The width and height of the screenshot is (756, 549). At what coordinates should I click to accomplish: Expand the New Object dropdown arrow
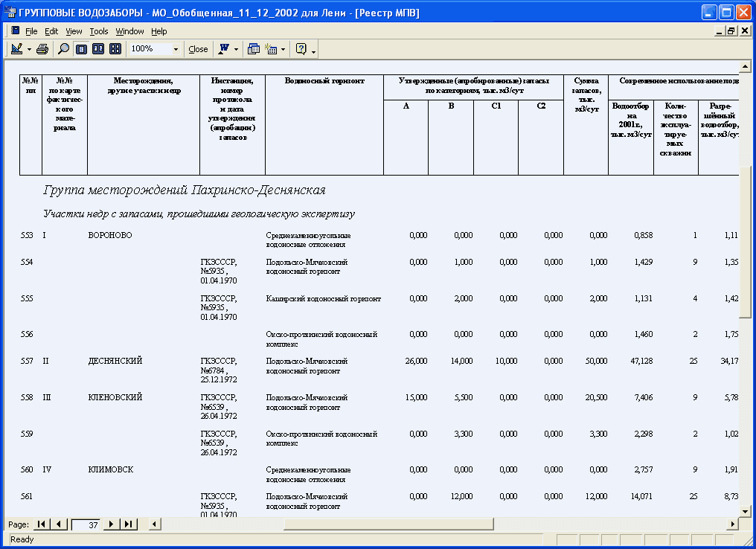[283, 49]
